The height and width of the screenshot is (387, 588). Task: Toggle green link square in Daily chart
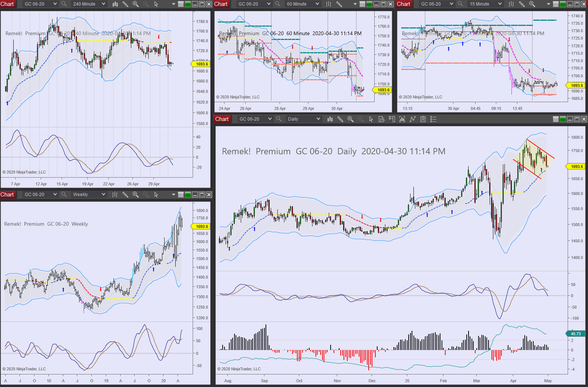[563, 119]
